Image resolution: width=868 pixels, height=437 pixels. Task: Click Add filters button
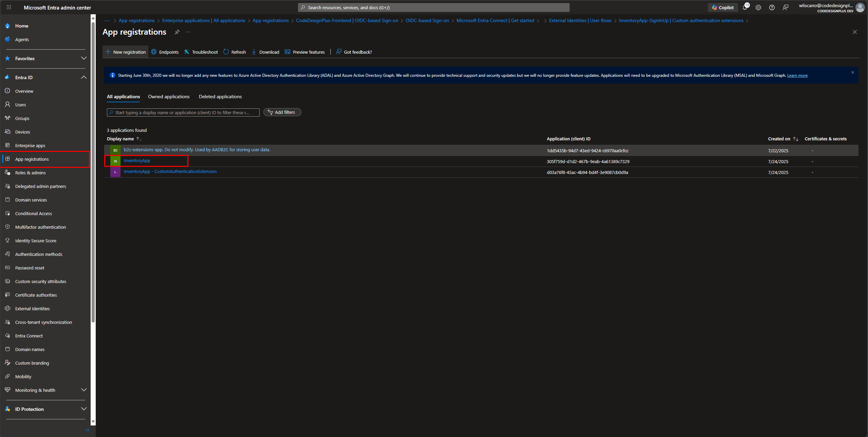click(282, 112)
